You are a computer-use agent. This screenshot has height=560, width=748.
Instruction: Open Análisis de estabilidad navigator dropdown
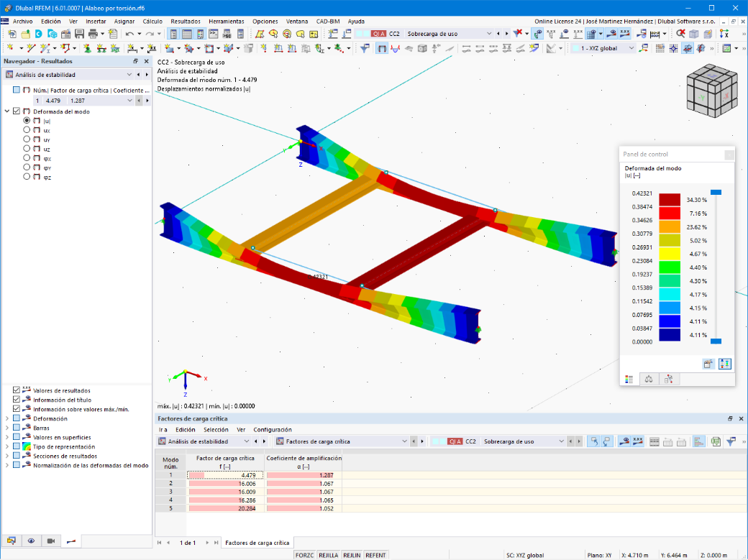click(129, 75)
